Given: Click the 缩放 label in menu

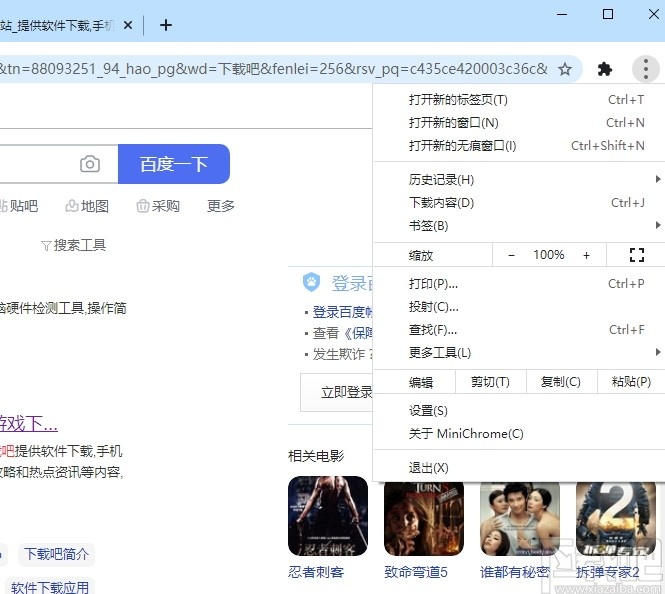Looking at the screenshot, I should coord(421,255).
